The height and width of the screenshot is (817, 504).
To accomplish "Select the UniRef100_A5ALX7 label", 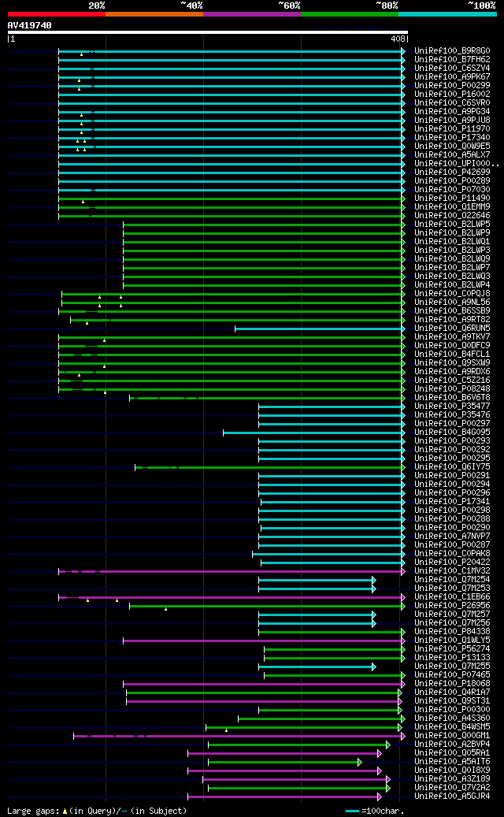I will pyautogui.click(x=452, y=154).
